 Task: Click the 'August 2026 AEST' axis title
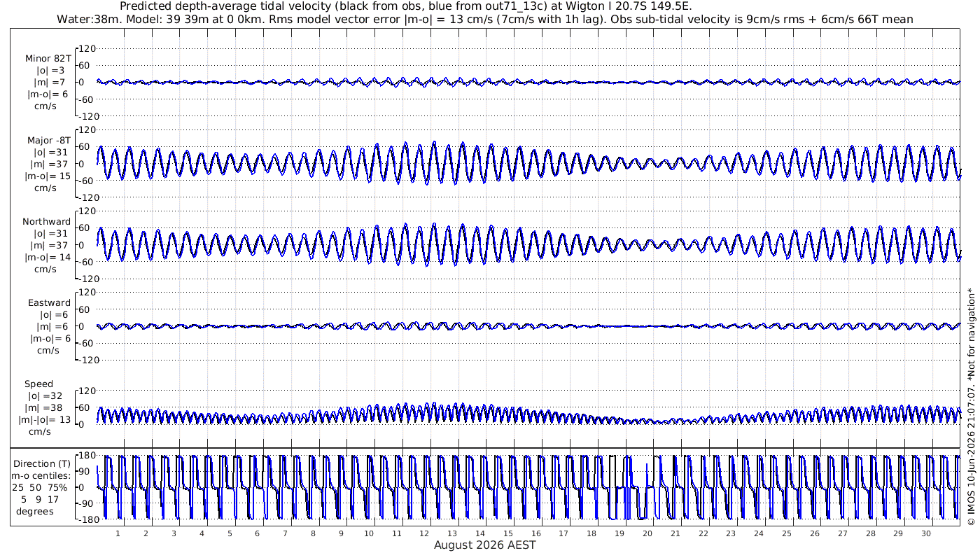(x=485, y=545)
